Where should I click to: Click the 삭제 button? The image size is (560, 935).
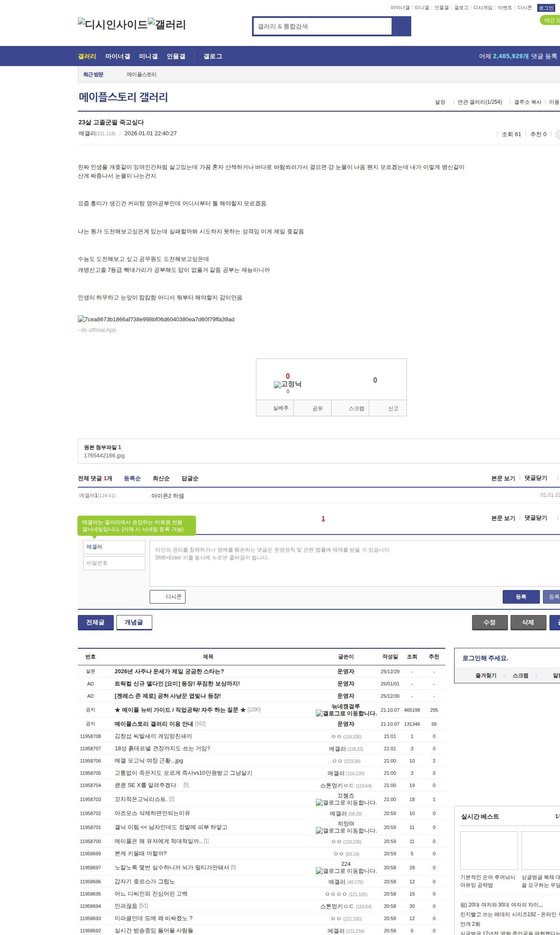coord(528,622)
